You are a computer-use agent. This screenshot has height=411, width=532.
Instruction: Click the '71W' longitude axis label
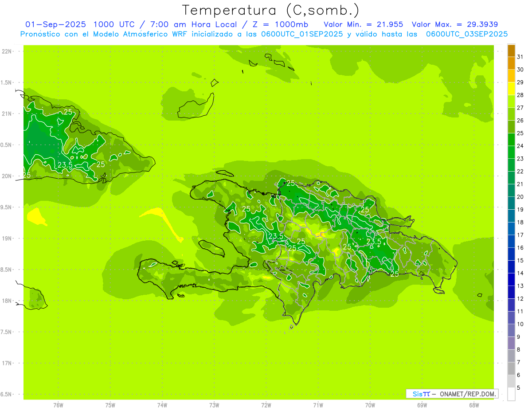(318, 405)
